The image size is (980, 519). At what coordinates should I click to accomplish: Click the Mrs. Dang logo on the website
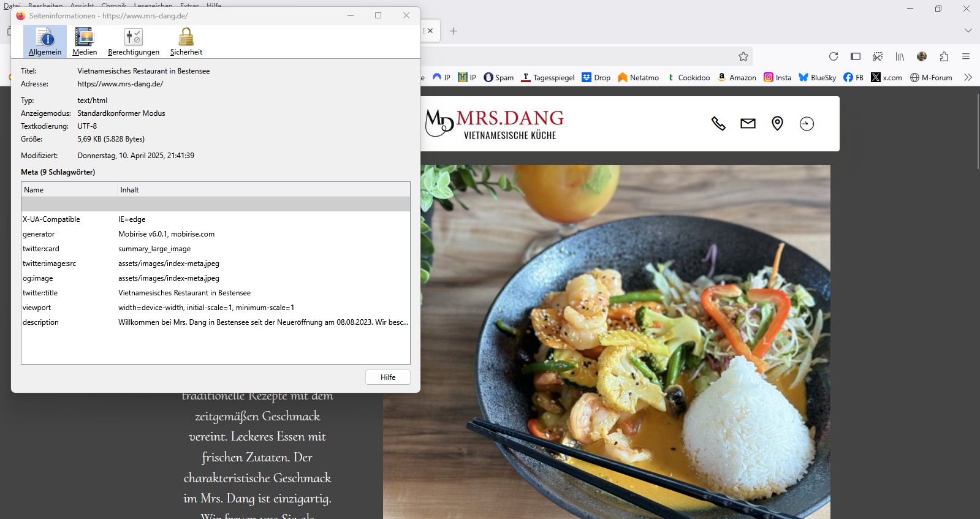point(494,123)
